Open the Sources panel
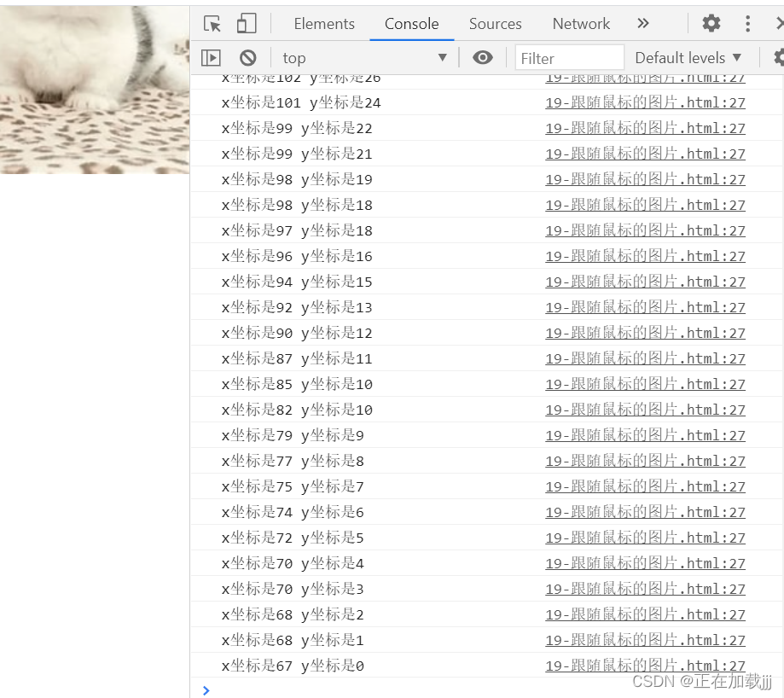784x698 pixels. coord(495,23)
